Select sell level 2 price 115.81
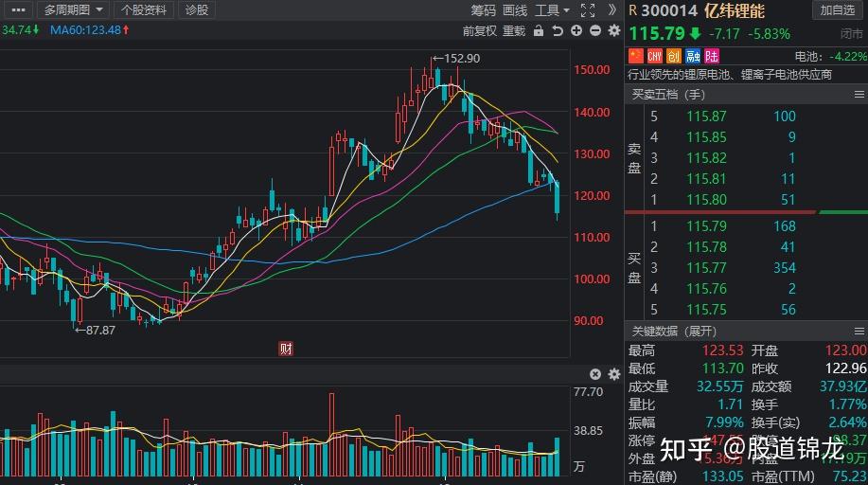 pos(706,178)
